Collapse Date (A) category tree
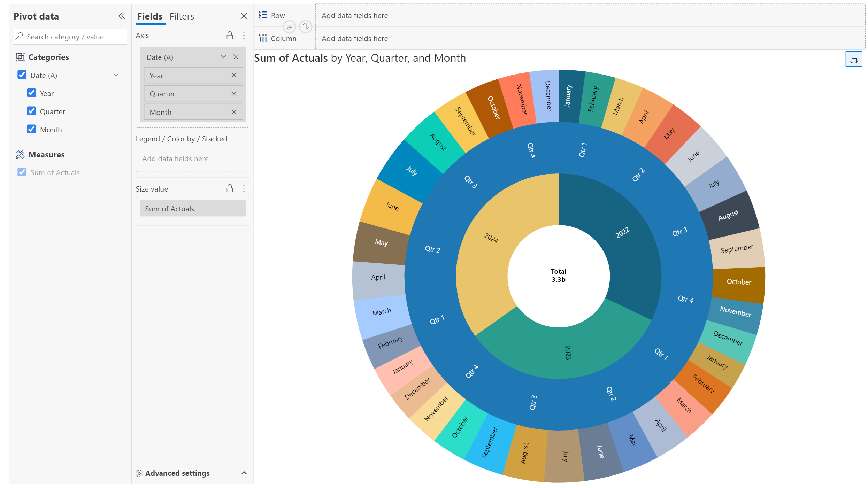Image resolution: width=868 pixels, height=488 pixels. (x=116, y=75)
